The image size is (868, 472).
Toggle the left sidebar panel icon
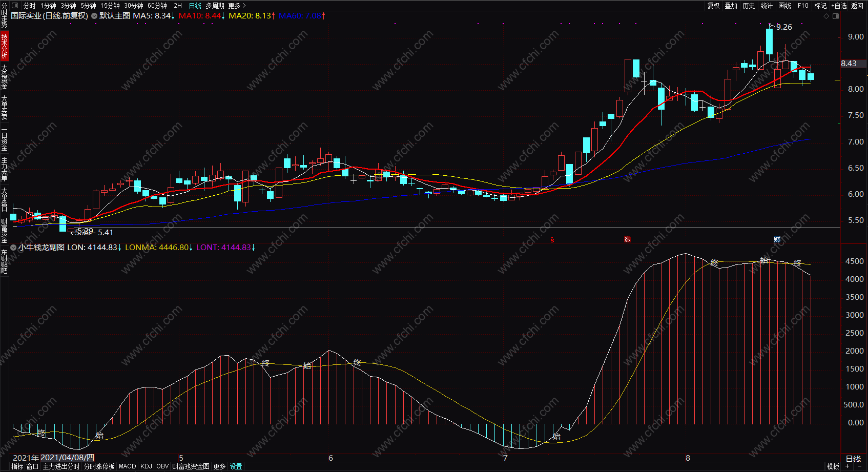coord(14,6)
